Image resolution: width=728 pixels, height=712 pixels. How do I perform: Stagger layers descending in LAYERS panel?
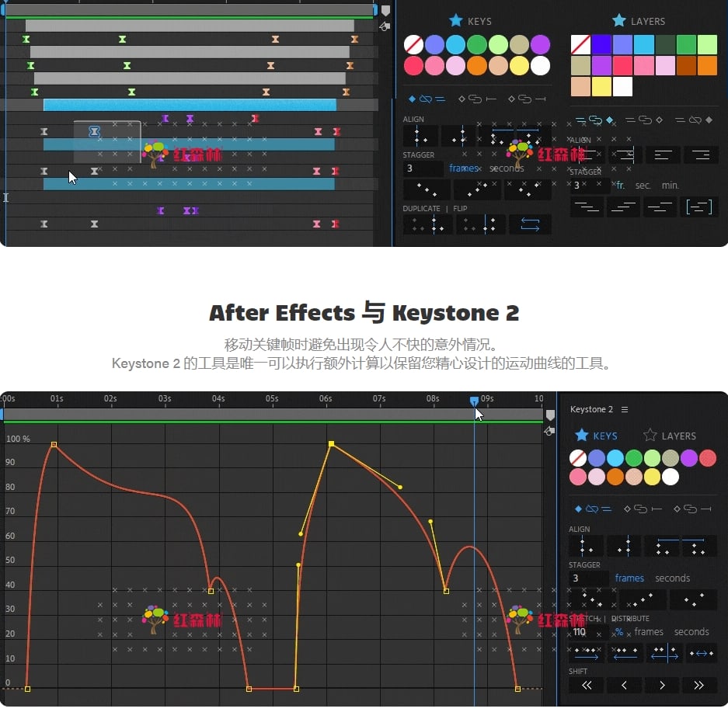pyautogui.click(x=587, y=207)
